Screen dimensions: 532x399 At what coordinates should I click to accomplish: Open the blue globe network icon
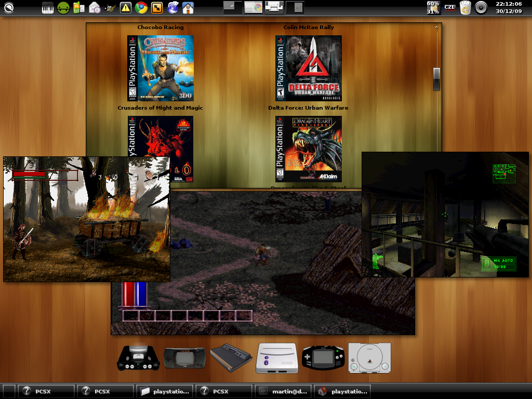172,8
